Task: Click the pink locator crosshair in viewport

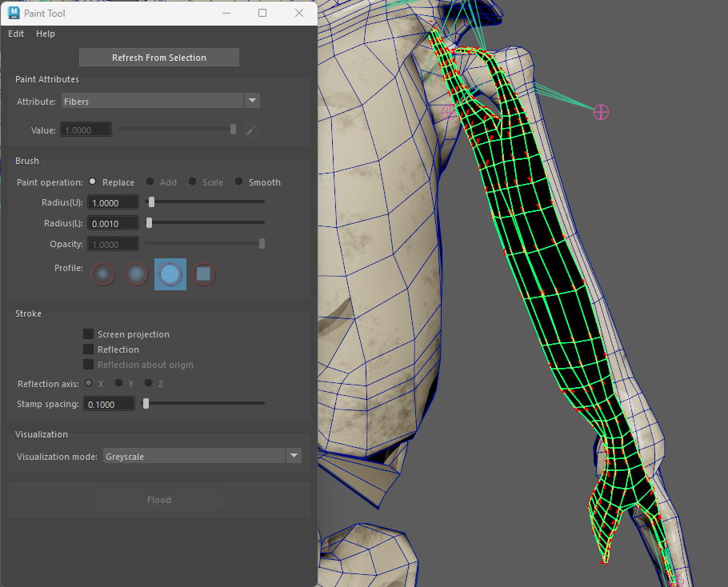Action: click(601, 112)
